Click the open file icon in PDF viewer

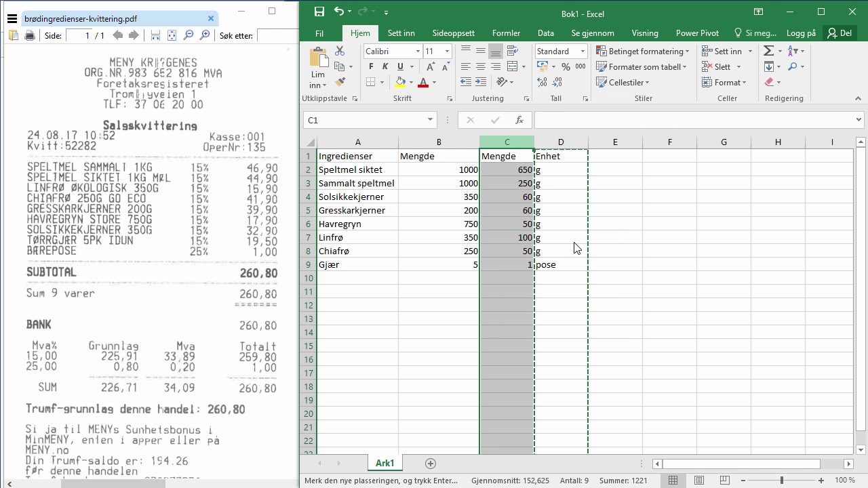click(14, 35)
